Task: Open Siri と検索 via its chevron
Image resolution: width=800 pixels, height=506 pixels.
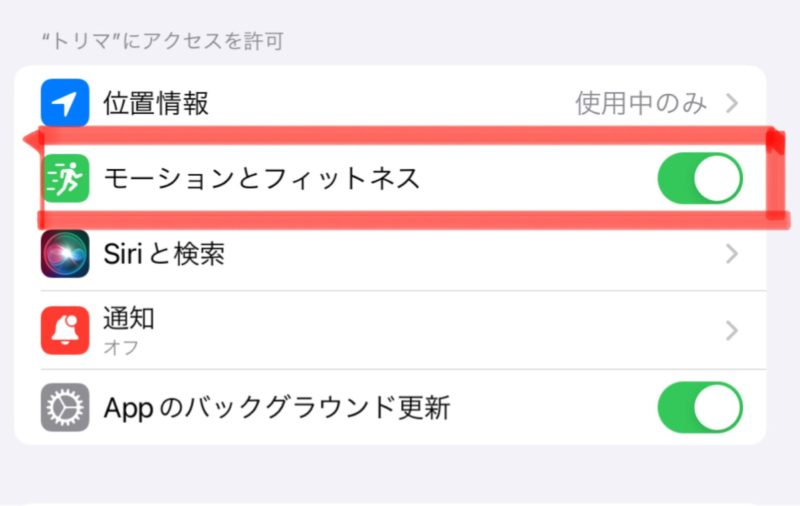Action: pos(732,254)
